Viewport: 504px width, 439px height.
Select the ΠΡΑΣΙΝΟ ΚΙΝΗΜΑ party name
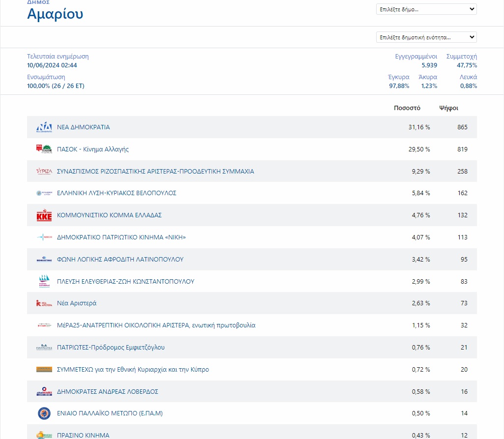(83, 435)
